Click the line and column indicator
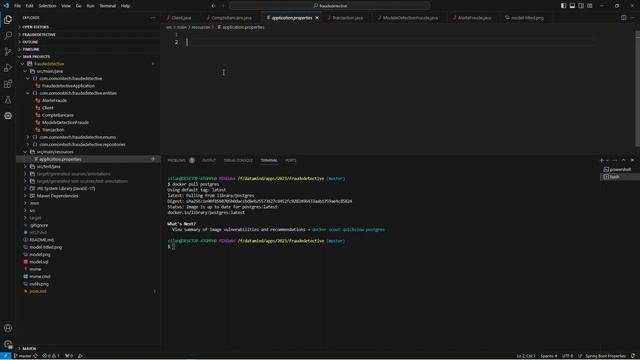This screenshot has height=360, width=640. 526,356
